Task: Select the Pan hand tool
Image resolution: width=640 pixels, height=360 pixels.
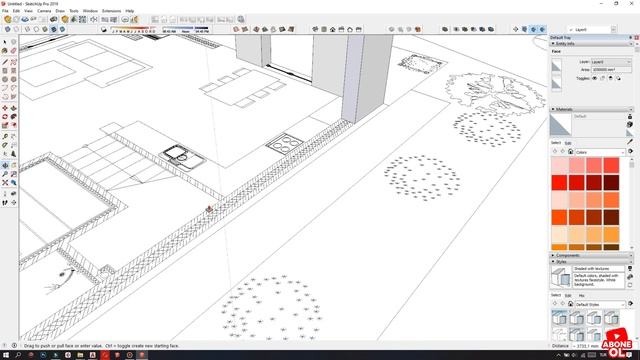Action: tap(13, 165)
